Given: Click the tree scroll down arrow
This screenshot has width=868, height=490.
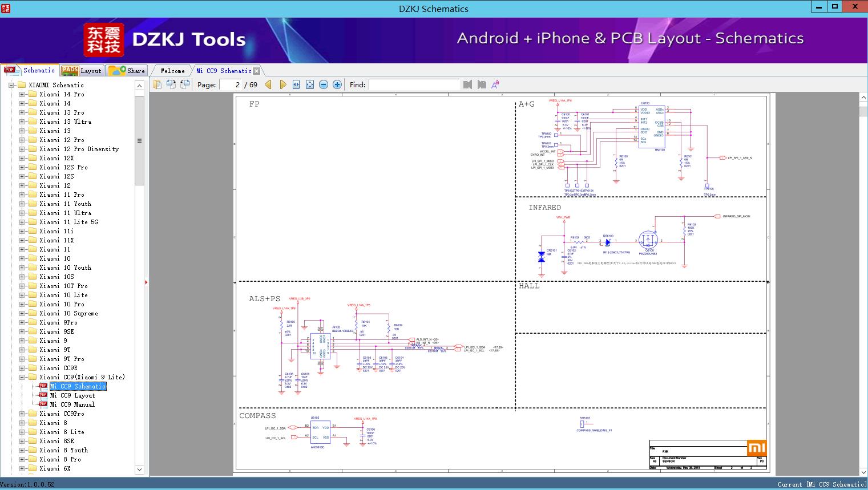Looking at the screenshot, I should click(139, 469).
